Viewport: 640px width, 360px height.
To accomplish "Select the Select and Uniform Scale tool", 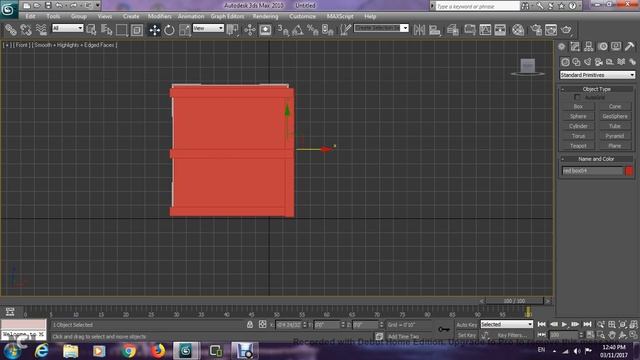I will pos(184,30).
